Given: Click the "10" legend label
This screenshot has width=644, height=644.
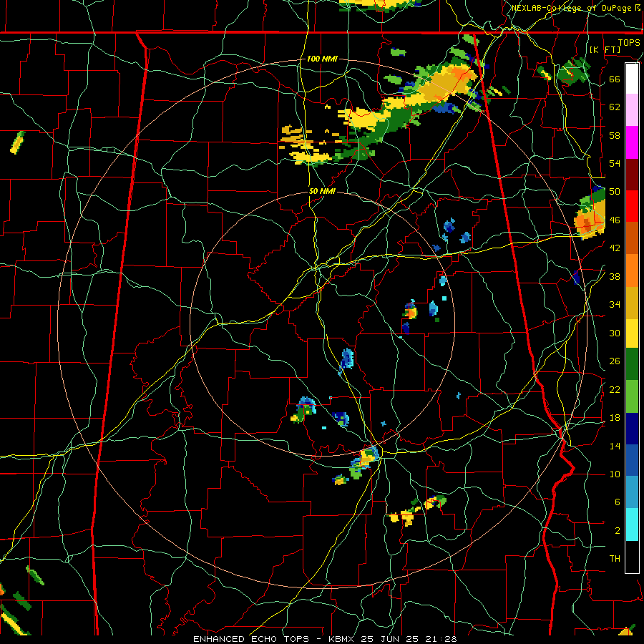Looking at the screenshot, I should coord(615,474).
